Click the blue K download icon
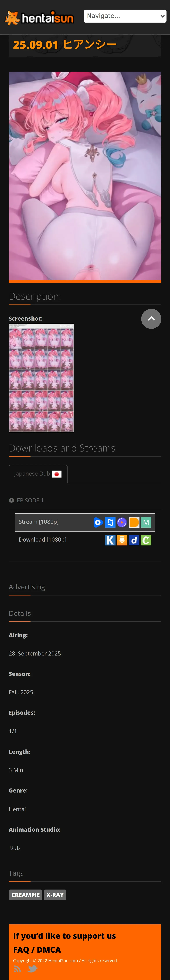The width and height of the screenshot is (170, 980). pos(110,540)
